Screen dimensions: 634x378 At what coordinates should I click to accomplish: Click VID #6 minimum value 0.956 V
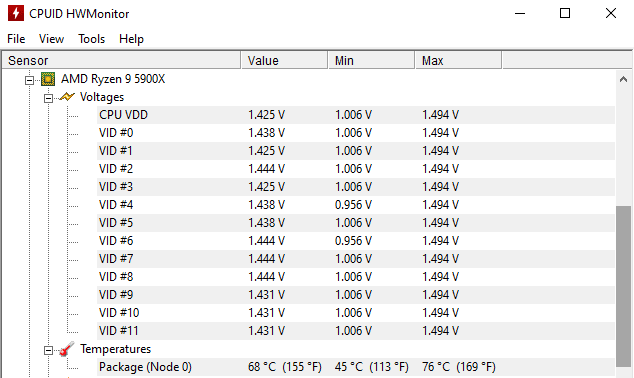[353, 241]
